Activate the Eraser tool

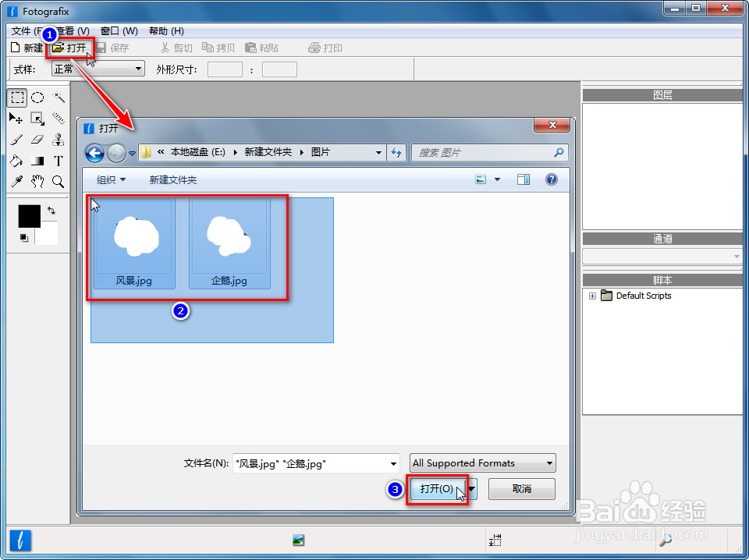[38, 139]
